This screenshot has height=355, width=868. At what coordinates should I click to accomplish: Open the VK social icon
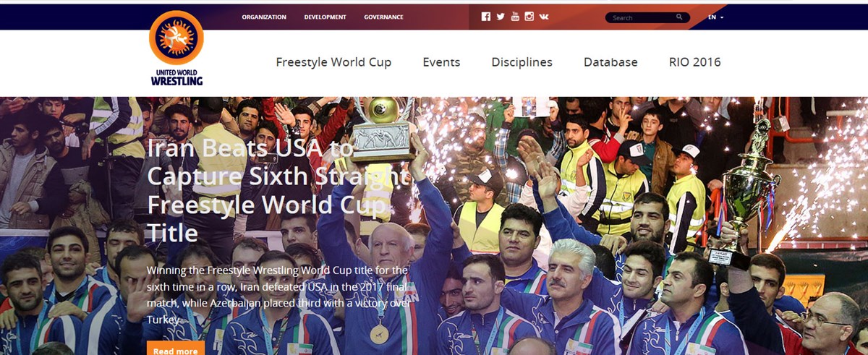(544, 17)
